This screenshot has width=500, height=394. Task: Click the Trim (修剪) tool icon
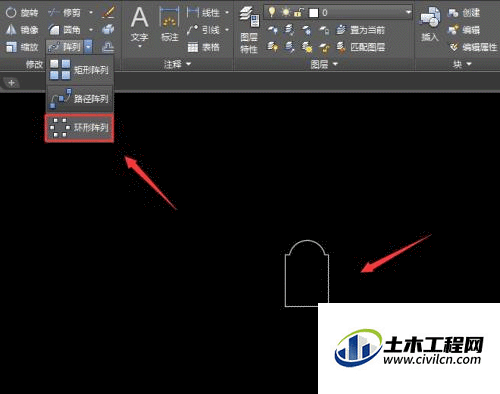pos(53,13)
